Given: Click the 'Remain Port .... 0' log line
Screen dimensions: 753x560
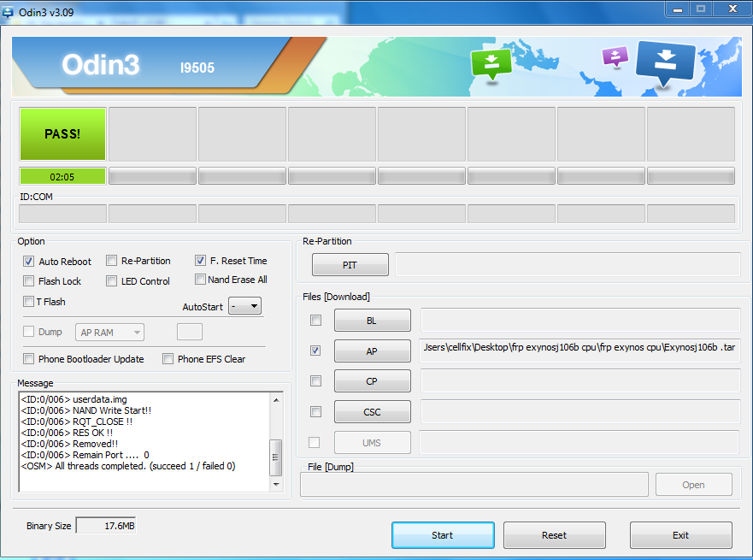Looking at the screenshot, I should pos(85,455).
